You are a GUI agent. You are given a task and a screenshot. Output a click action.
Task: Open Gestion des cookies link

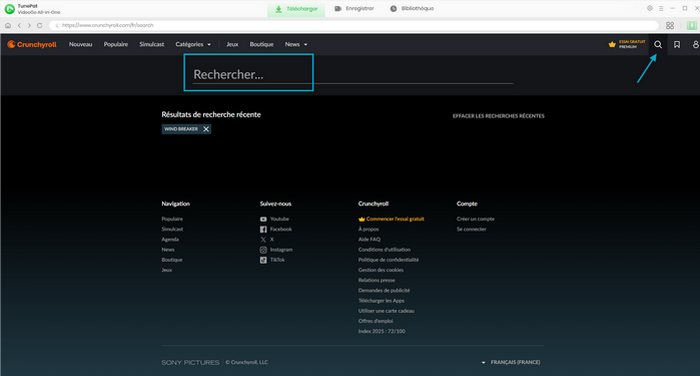(x=381, y=270)
